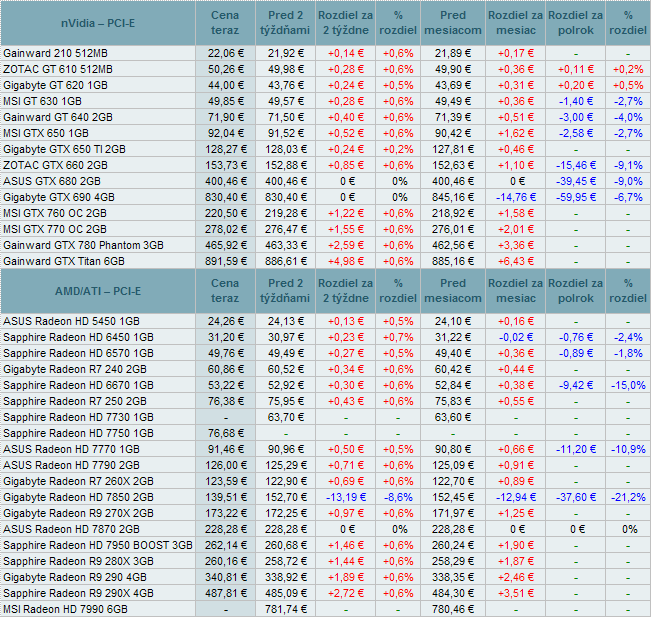651x617 pixels.
Task: Click the '-0,02 €' monthly difference
Action: [x=516, y=337]
